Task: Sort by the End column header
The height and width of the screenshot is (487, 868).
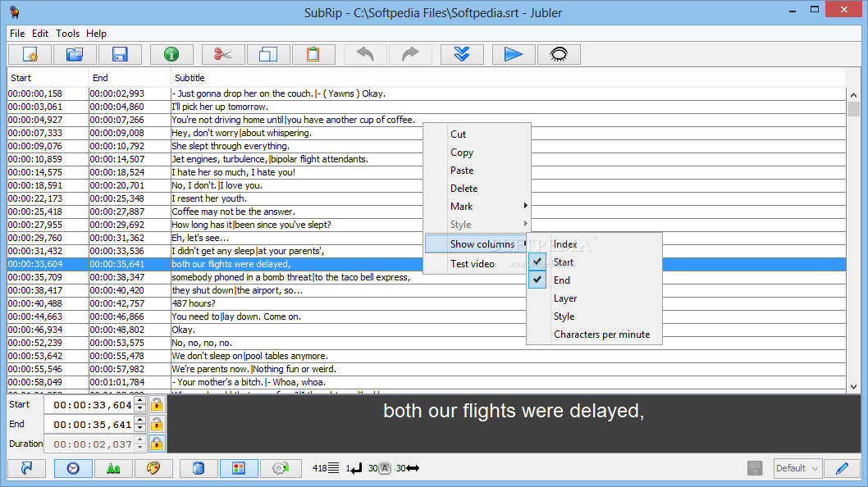Action: coord(130,78)
